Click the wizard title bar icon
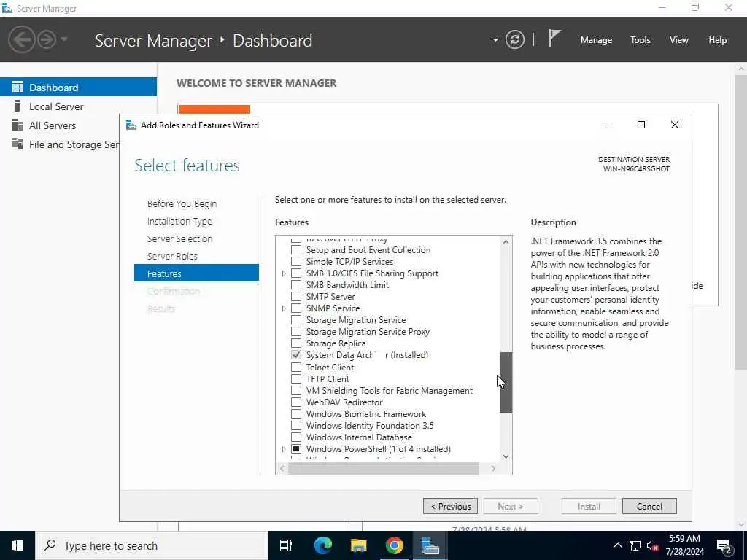This screenshot has width=747, height=560. (131, 125)
